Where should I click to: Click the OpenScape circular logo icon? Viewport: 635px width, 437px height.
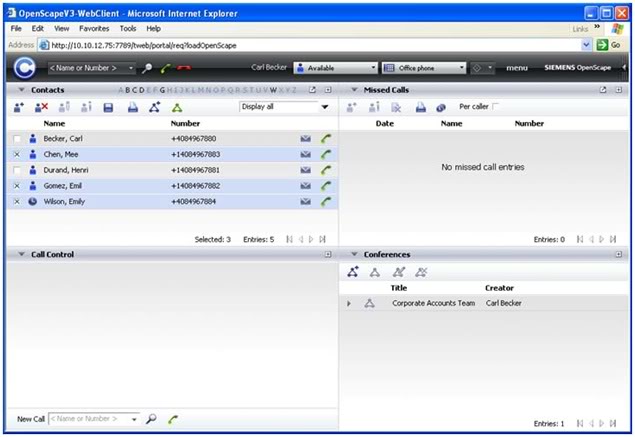(24, 67)
